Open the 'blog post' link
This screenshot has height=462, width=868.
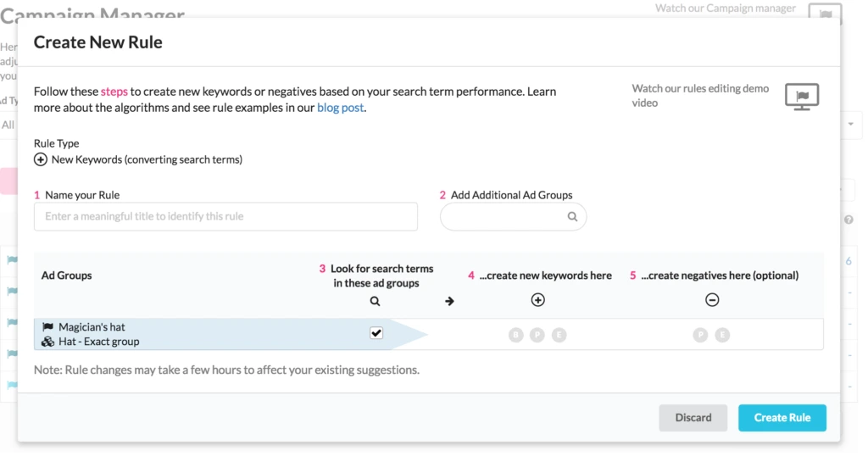(340, 108)
